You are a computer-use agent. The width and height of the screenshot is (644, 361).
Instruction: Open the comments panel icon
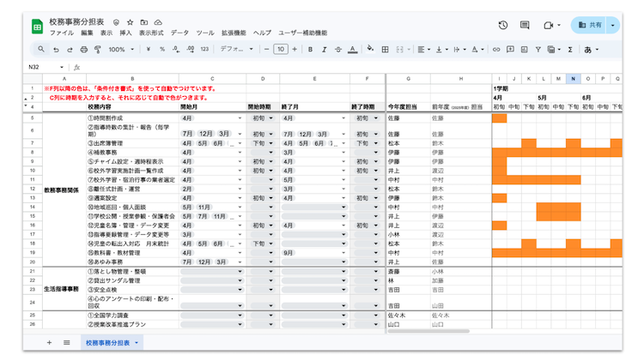(x=525, y=26)
